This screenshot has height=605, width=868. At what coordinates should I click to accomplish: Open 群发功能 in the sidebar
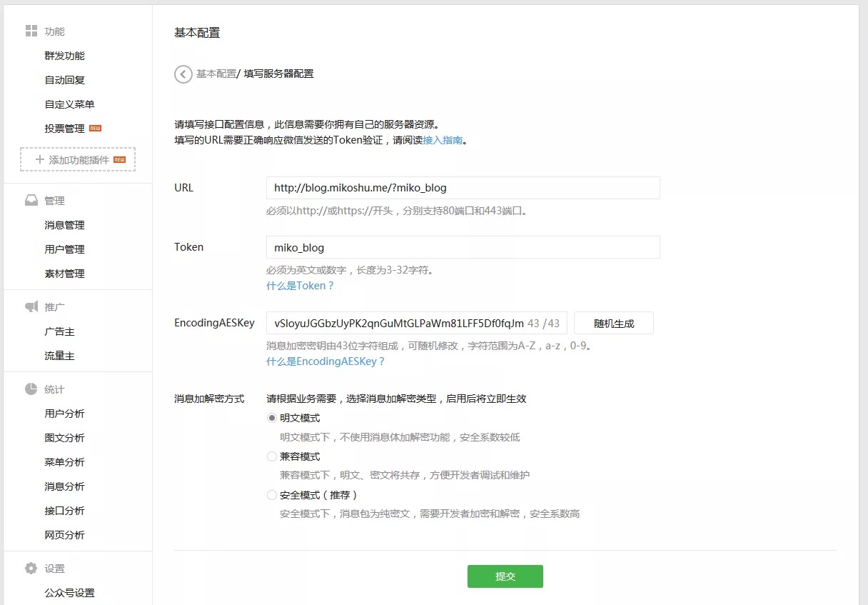tap(64, 56)
